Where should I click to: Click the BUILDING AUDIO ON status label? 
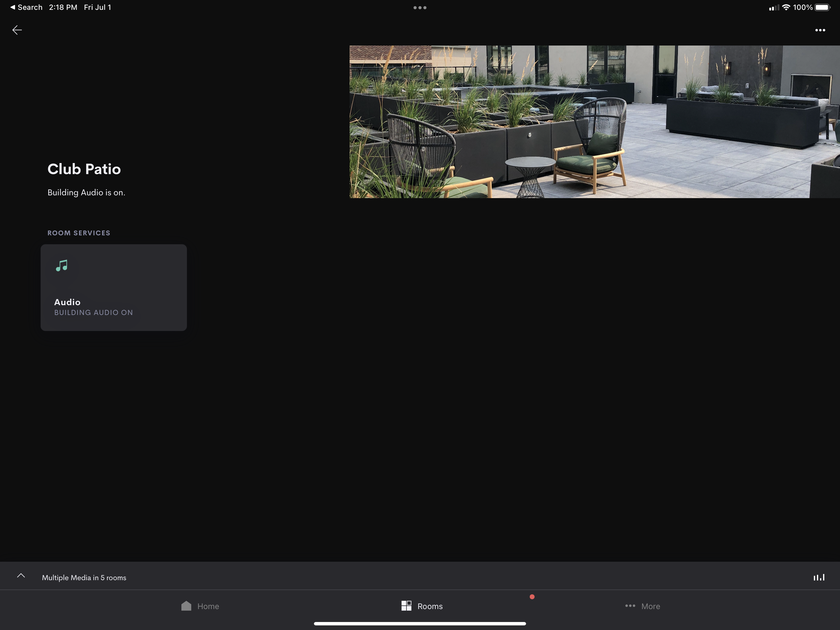[93, 312]
